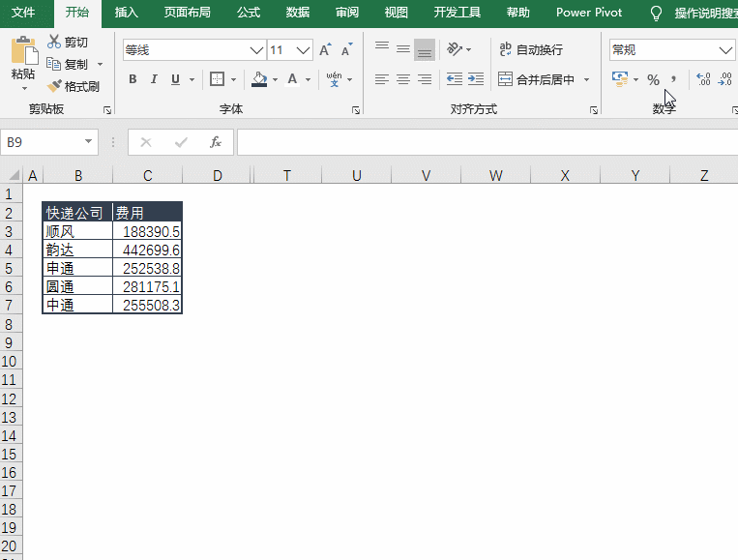
Task: Apply comma style format
Action: (673, 79)
